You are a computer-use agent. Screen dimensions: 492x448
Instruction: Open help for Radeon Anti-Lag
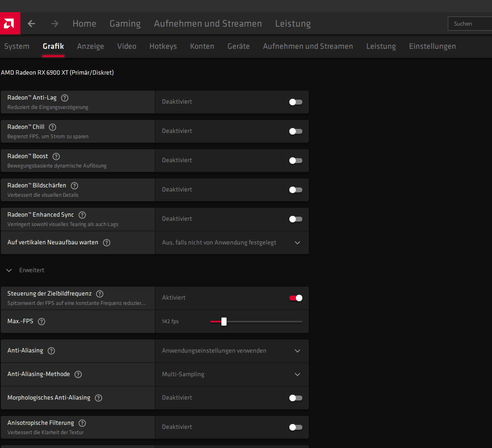coord(65,98)
